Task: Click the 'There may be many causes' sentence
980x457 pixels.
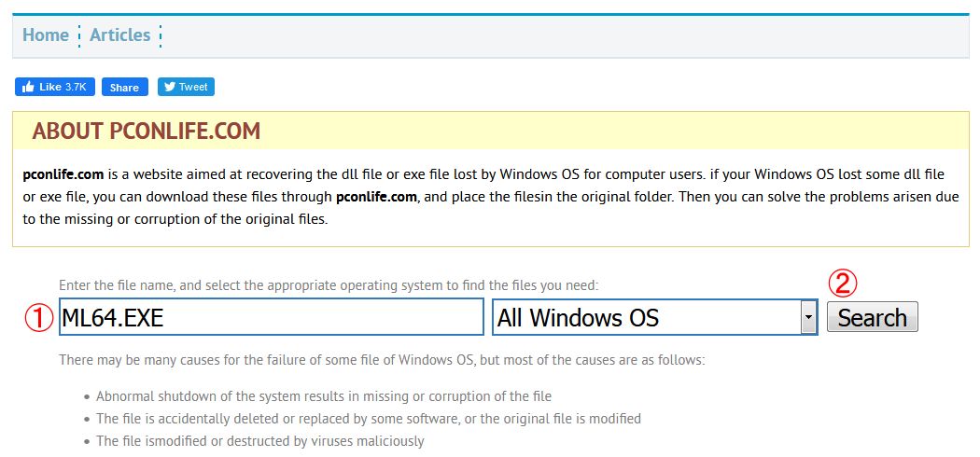Action: point(382,359)
